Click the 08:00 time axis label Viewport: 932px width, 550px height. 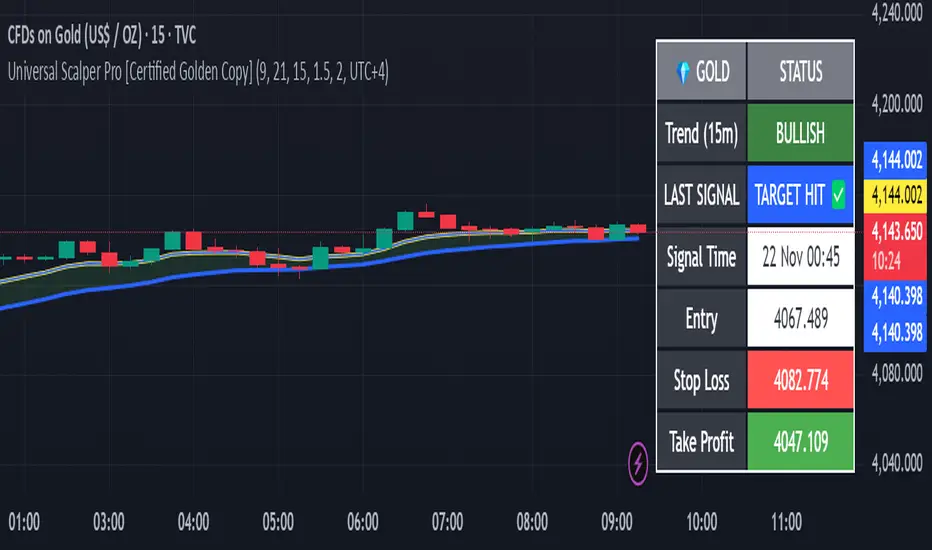532,522
